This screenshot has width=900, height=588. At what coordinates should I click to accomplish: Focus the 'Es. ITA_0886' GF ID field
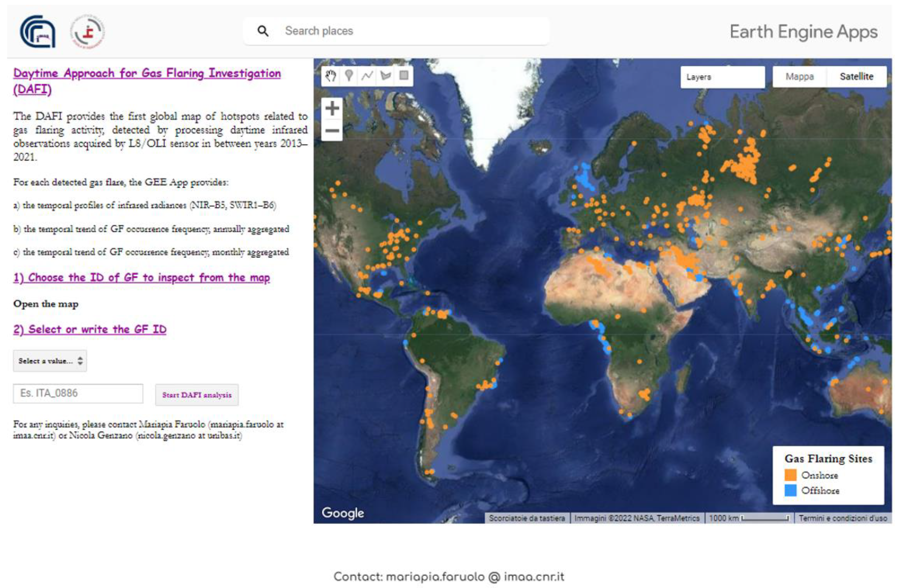pyautogui.click(x=78, y=393)
